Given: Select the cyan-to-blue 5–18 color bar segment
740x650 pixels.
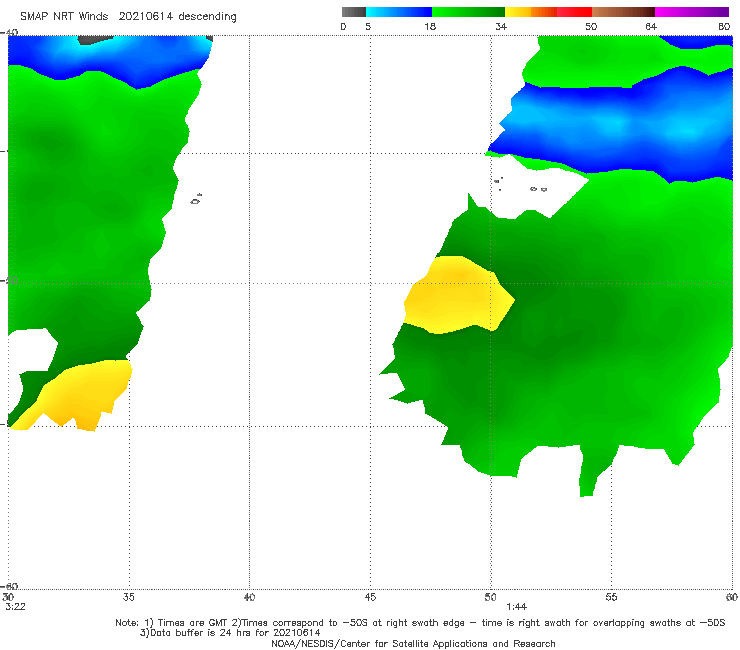Looking at the screenshot, I should tap(399, 12).
